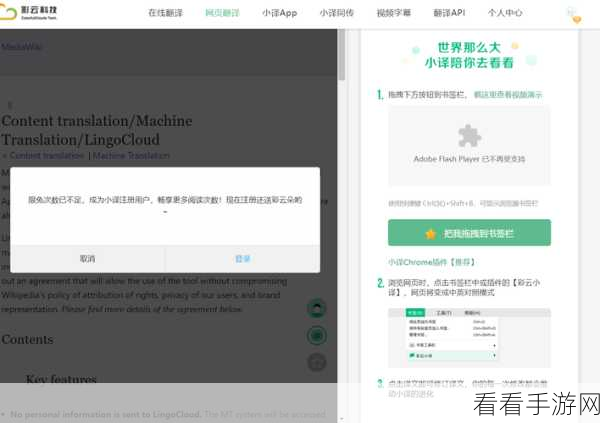Select the 网页翻译 tab
This screenshot has height=423, width=600.
[x=222, y=13]
